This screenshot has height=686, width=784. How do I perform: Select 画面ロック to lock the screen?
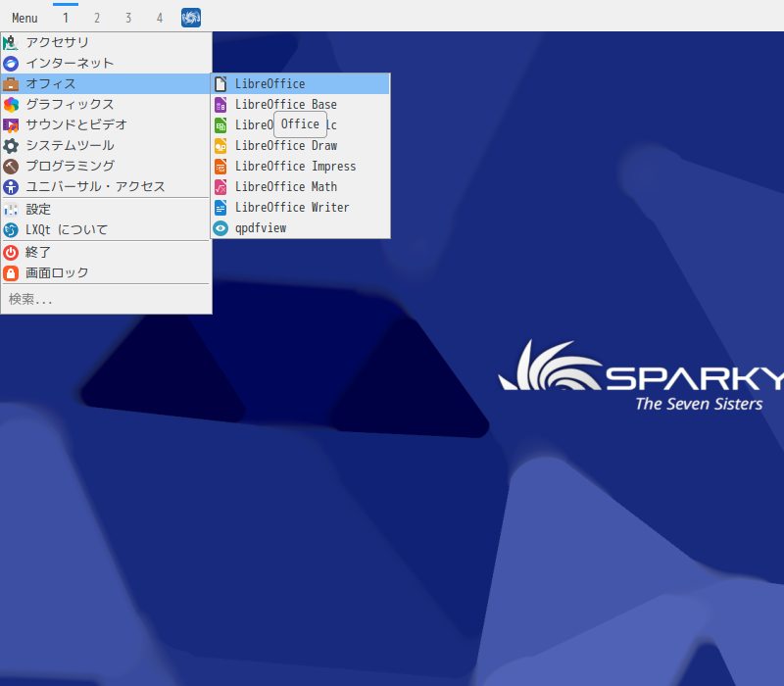[x=106, y=272]
